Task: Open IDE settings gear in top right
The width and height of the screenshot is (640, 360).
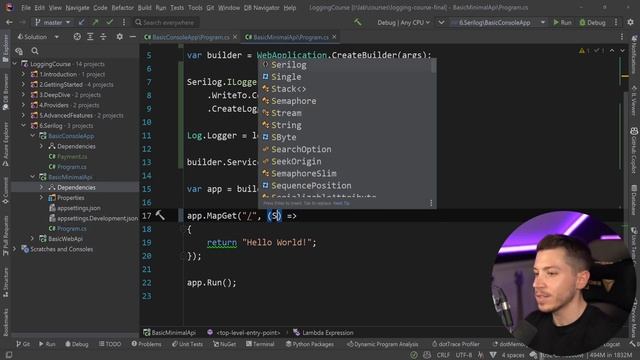Action: coord(630,22)
